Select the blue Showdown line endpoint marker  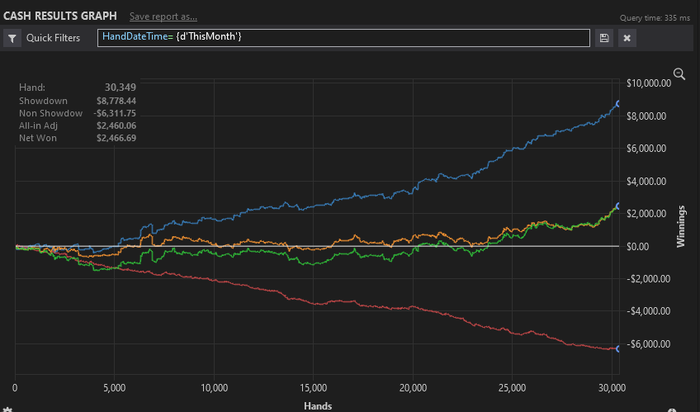pyautogui.click(x=618, y=104)
